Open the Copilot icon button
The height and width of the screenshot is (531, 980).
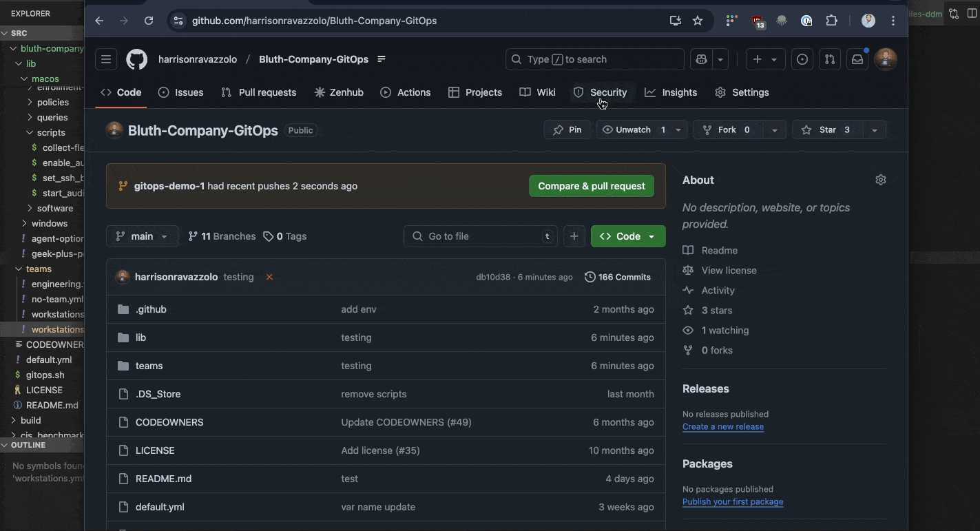[x=702, y=59]
